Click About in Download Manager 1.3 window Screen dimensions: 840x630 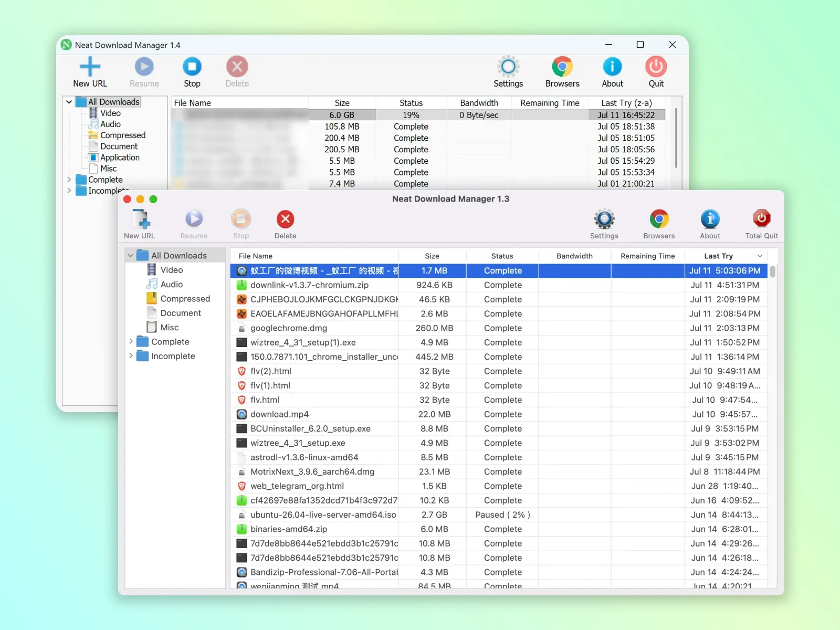click(x=710, y=224)
